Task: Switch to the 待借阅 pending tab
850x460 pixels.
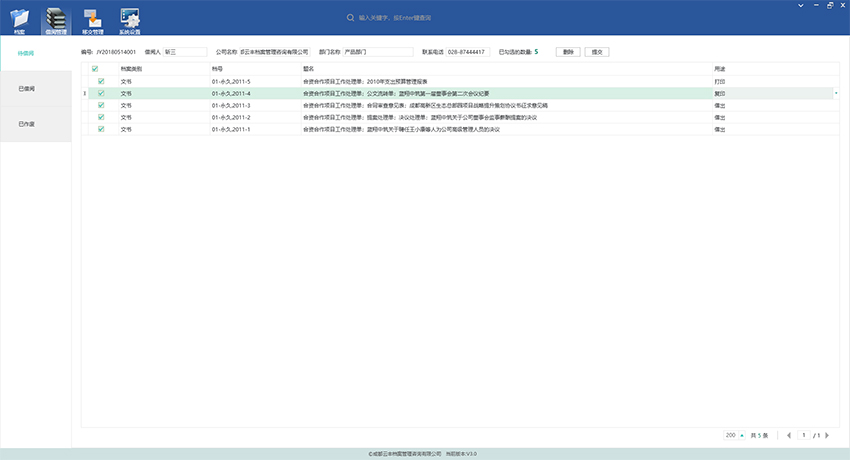Action: (36, 53)
